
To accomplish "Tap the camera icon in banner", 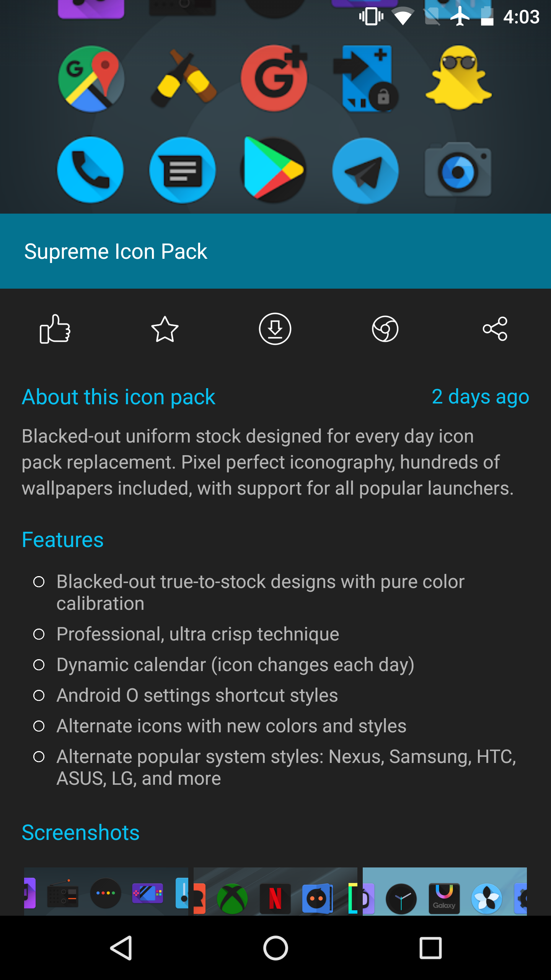I will tap(458, 170).
